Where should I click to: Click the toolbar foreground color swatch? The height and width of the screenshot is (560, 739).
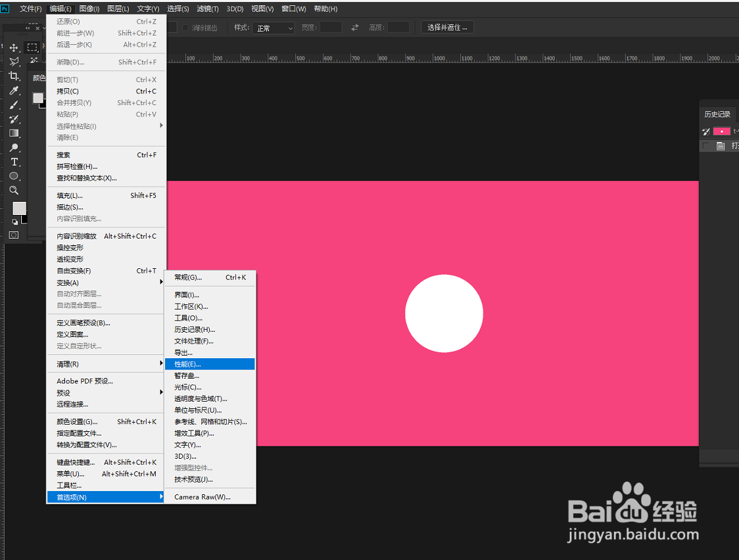click(19, 208)
